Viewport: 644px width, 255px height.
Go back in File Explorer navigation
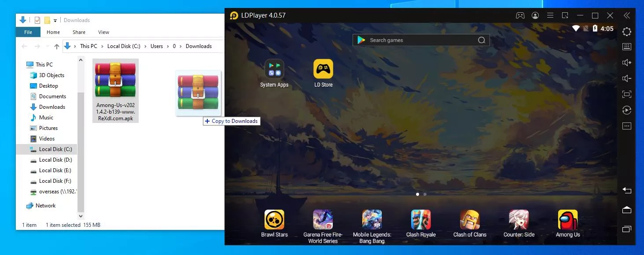click(25, 46)
